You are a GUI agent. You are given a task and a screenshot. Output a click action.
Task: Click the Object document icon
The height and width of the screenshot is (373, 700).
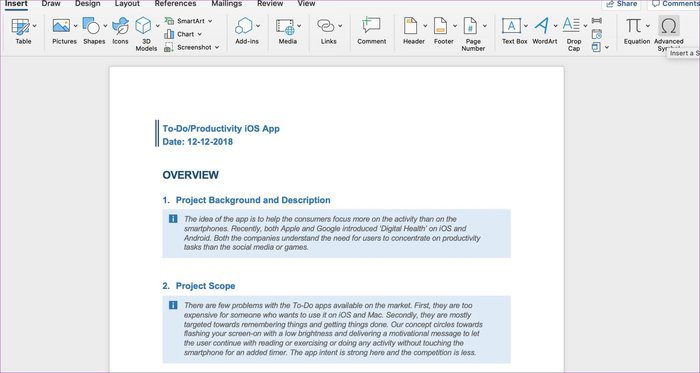pyautogui.click(x=596, y=47)
